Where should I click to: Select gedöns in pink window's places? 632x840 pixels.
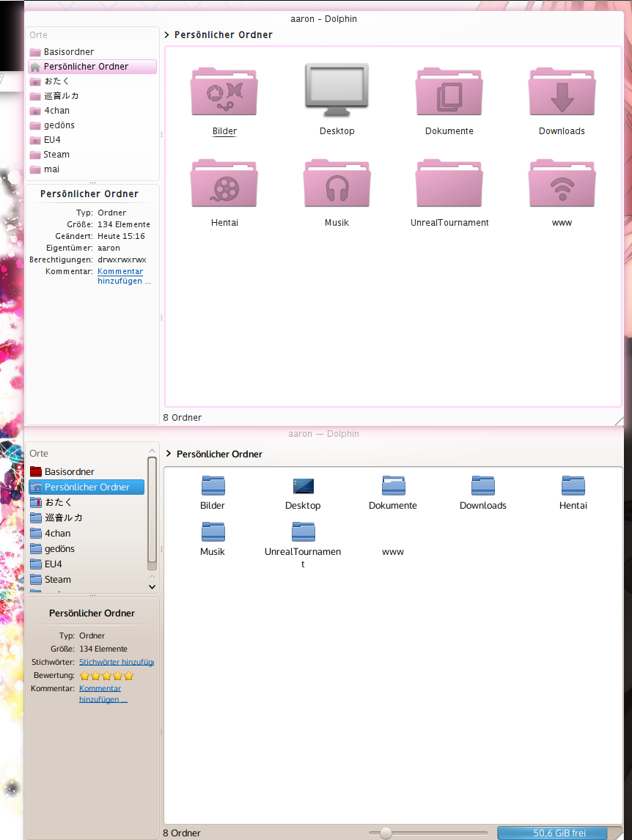tap(92, 125)
